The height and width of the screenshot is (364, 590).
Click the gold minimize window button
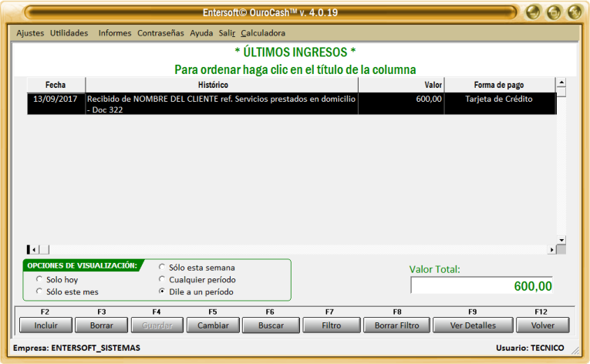coord(533,12)
